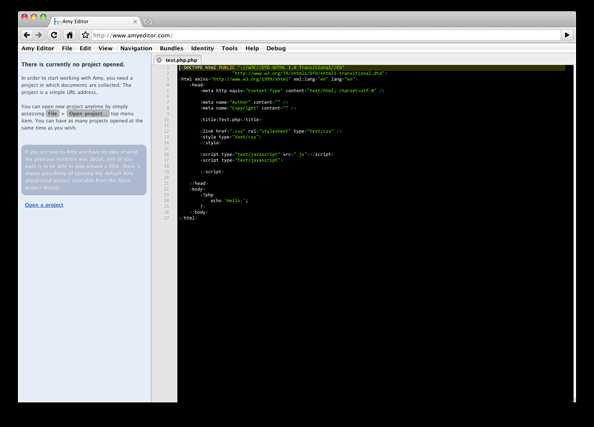Open the Identity menu
Viewport: 594px width, 427px height.
click(x=202, y=48)
